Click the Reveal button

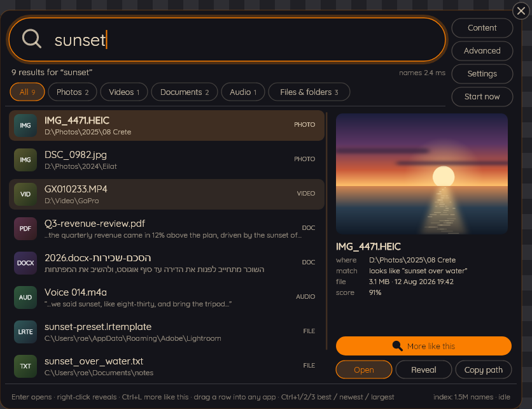pos(423,370)
